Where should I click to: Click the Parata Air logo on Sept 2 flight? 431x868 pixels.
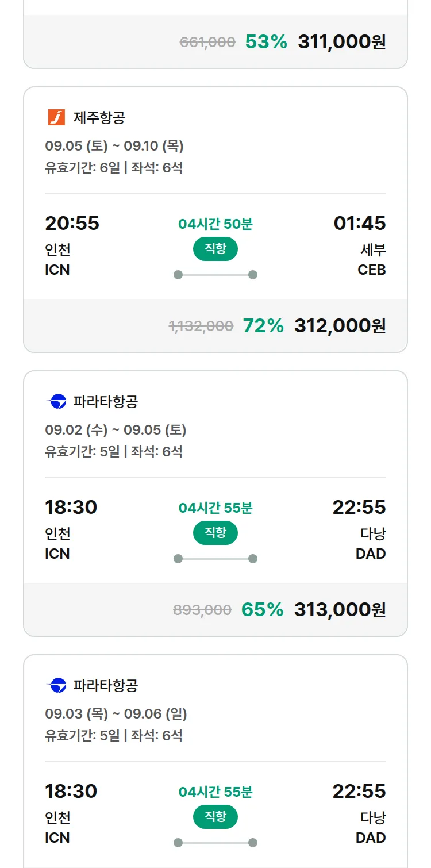[x=57, y=401]
